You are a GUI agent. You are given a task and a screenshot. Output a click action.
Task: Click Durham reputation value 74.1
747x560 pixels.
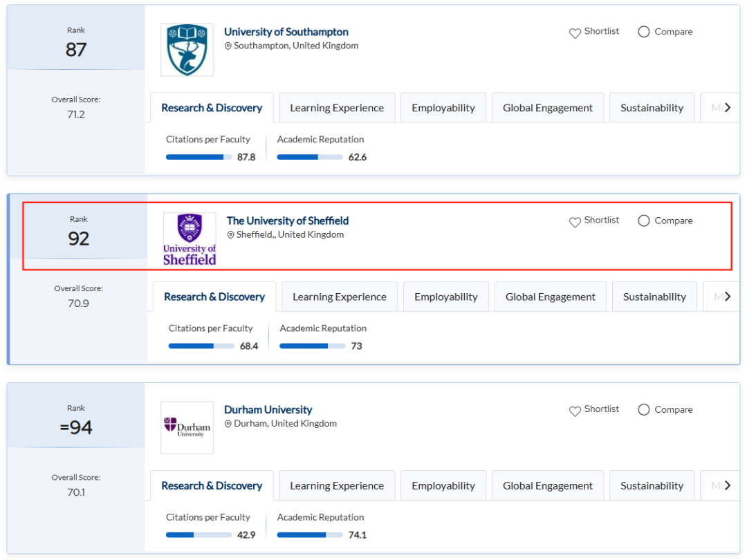(x=358, y=535)
